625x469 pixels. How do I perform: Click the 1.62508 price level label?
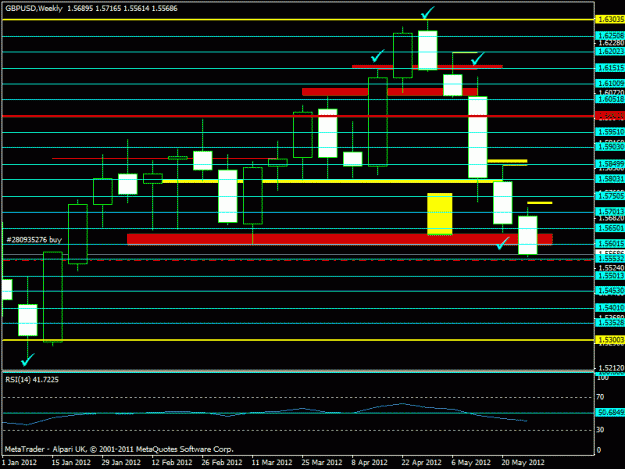610,36
